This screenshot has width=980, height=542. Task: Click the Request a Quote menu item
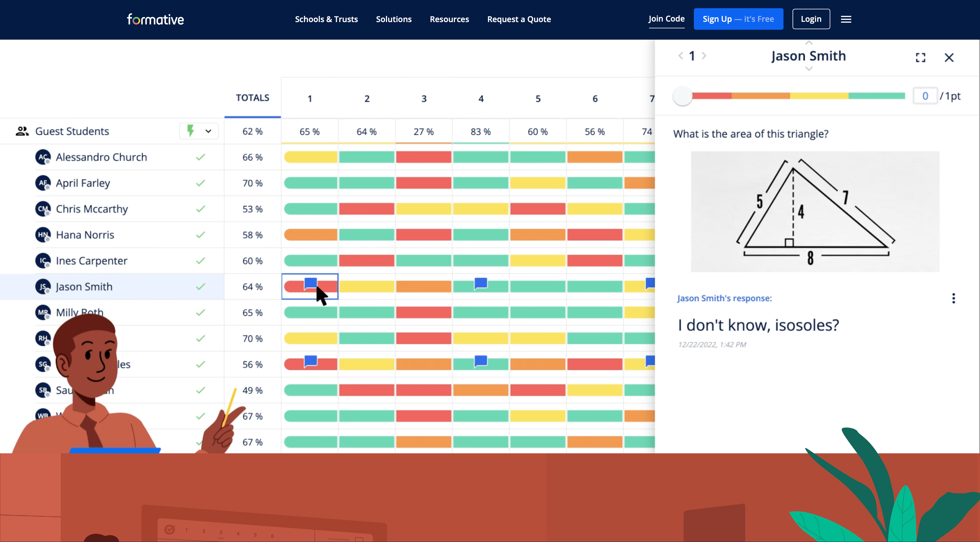pos(519,19)
